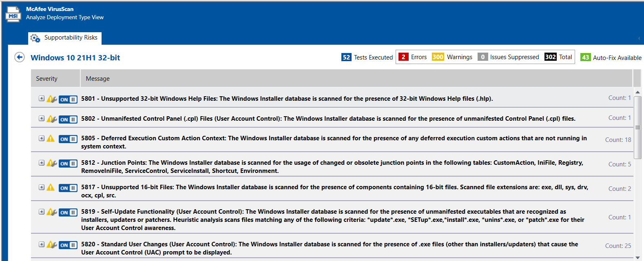
Task: Click the scrollbar up arrow
Action: point(637,92)
